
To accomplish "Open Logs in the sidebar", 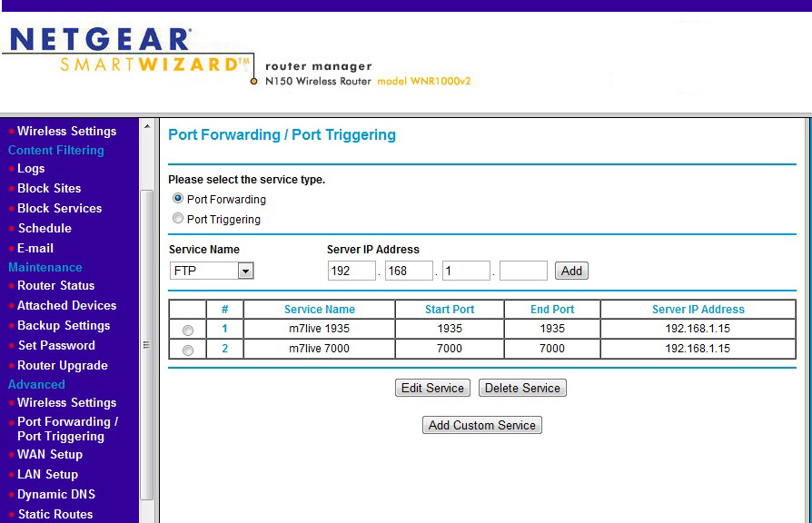I will 31,168.
